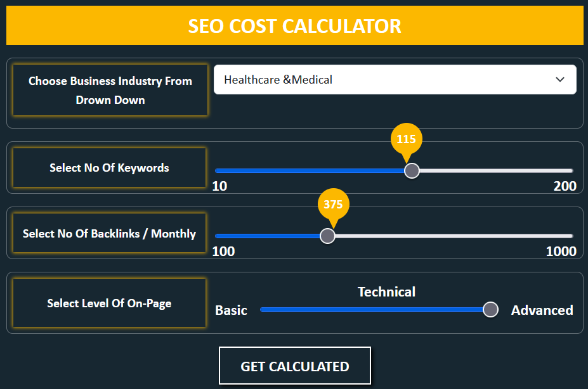Screen dimensions: 588x389
Task: Click the Select No Of Keywords label
Action: pos(109,168)
